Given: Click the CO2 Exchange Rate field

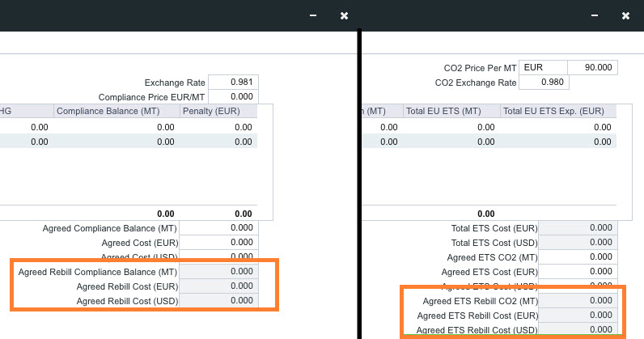Looking at the screenshot, I should point(544,83).
